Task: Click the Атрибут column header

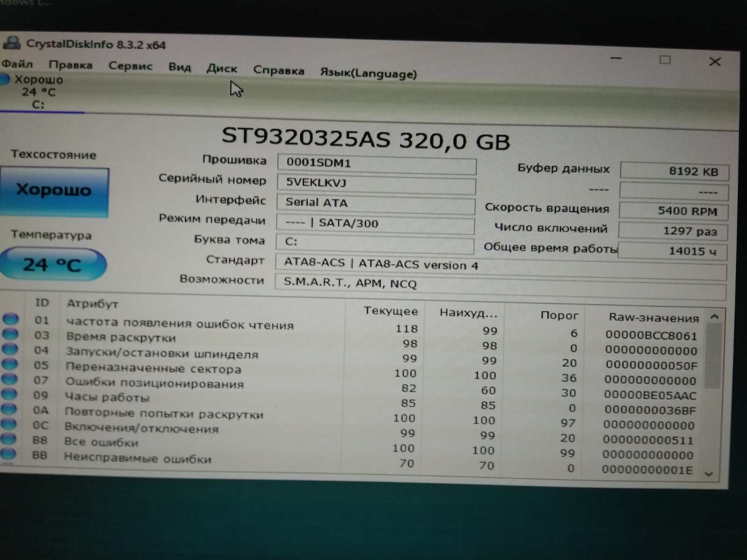Action: (x=92, y=304)
